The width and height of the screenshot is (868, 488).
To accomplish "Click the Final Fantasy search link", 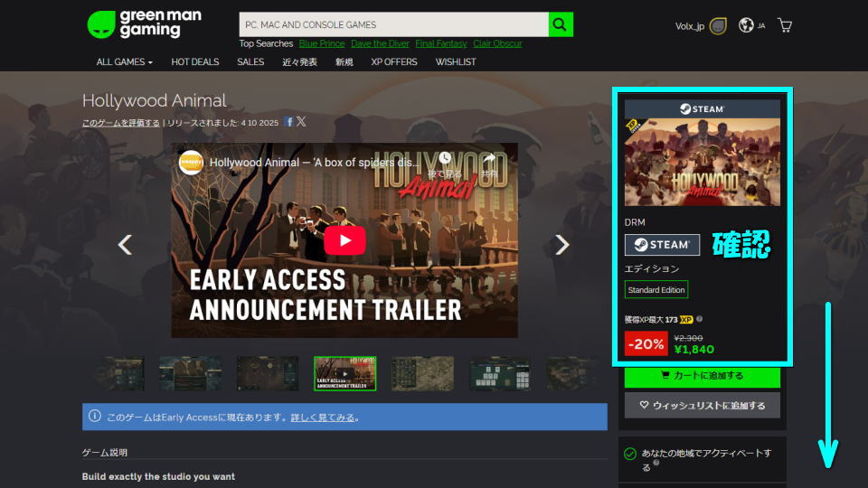I will coord(440,43).
